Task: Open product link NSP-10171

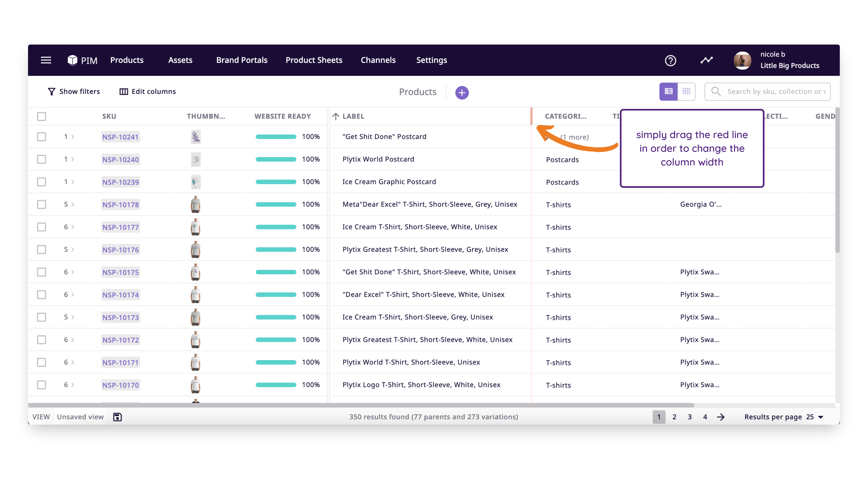Action: (120, 363)
